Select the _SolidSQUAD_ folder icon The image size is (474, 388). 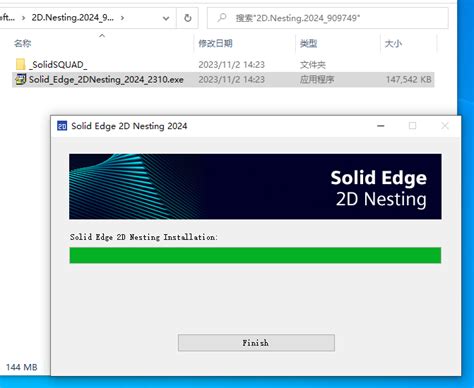pyautogui.click(x=21, y=64)
